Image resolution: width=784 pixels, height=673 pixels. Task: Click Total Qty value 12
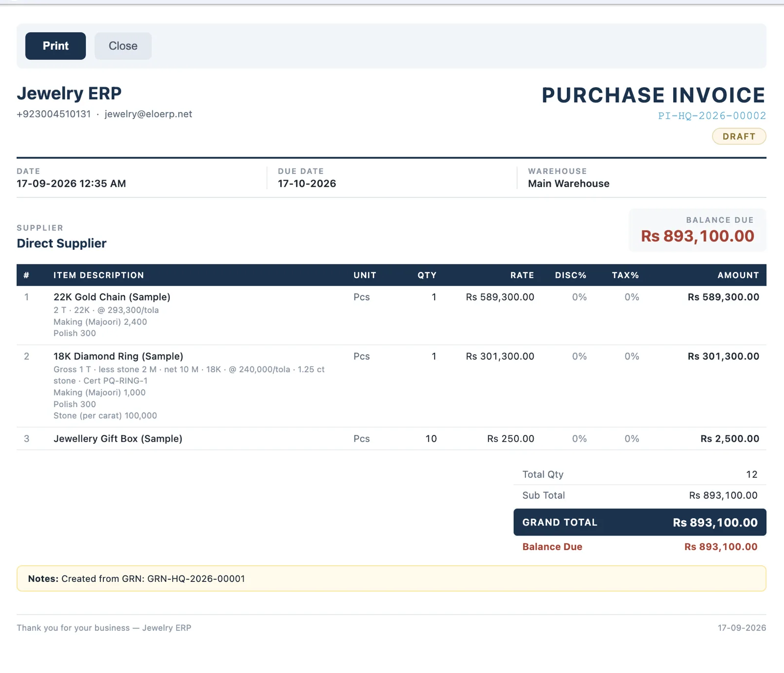[752, 474]
